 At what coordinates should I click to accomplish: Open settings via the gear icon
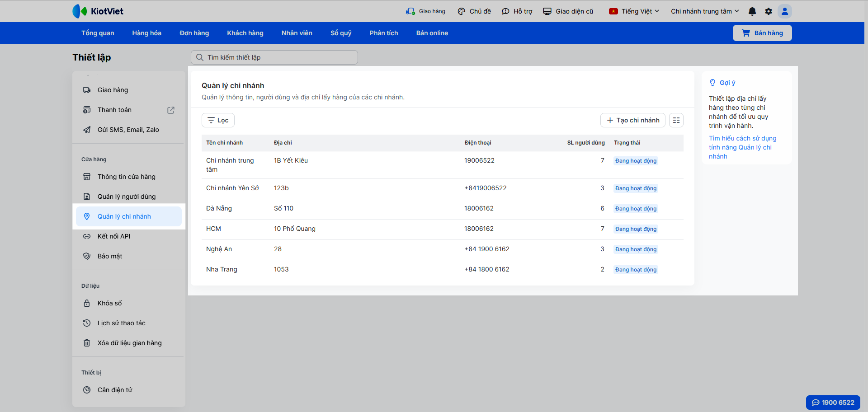pyautogui.click(x=769, y=11)
